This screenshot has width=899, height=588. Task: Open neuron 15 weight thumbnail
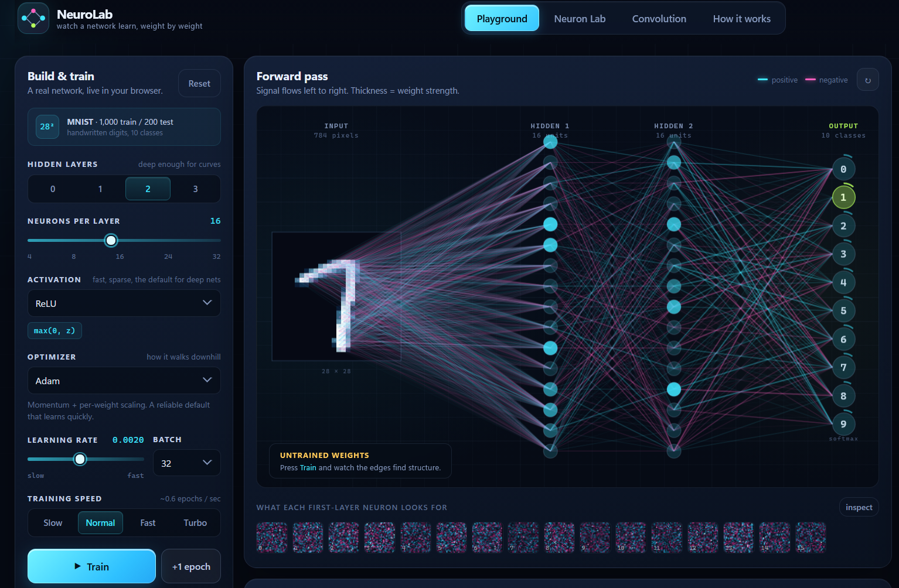[811, 538]
